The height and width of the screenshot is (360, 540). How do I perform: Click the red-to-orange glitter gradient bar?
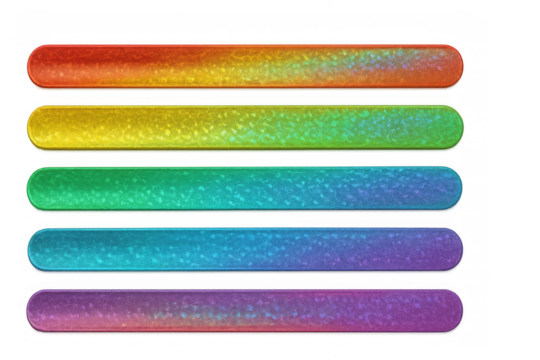pos(245,66)
